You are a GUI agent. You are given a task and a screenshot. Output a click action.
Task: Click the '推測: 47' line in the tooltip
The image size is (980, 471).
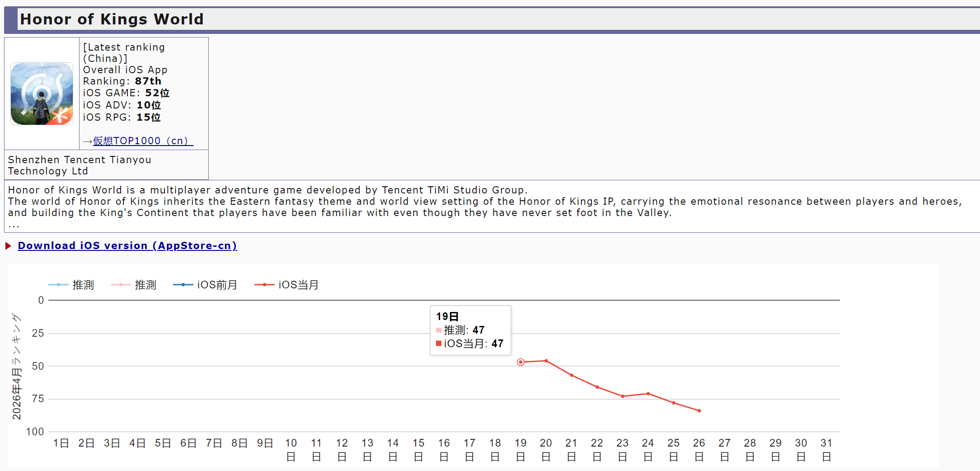coord(460,330)
